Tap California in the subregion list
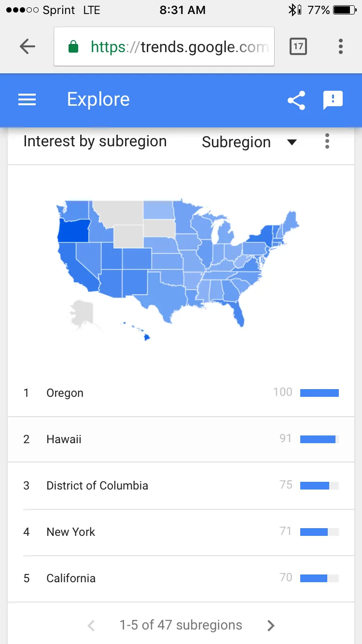Viewport: 362px width, 644px height. tap(71, 578)
